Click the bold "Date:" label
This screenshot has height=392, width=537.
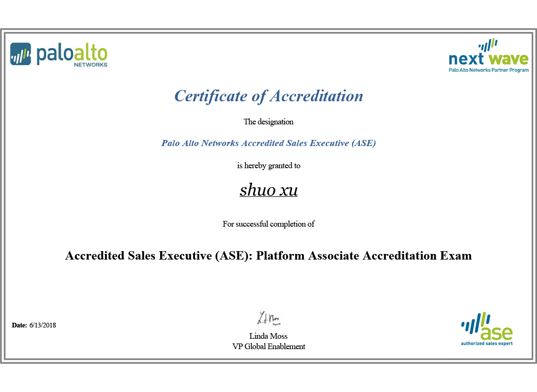[19, 325]
